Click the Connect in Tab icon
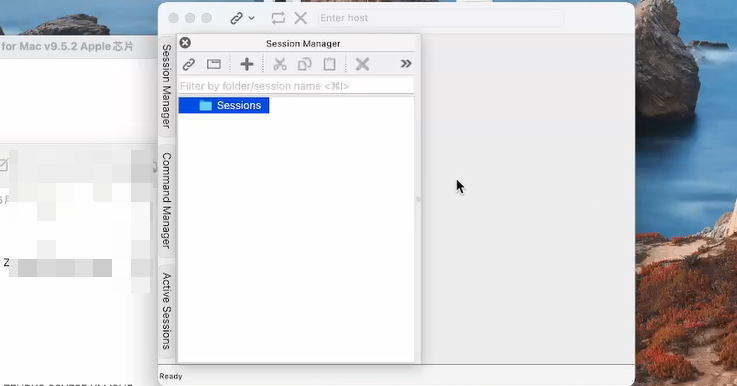The image size is (737, 386). (214, 64)
